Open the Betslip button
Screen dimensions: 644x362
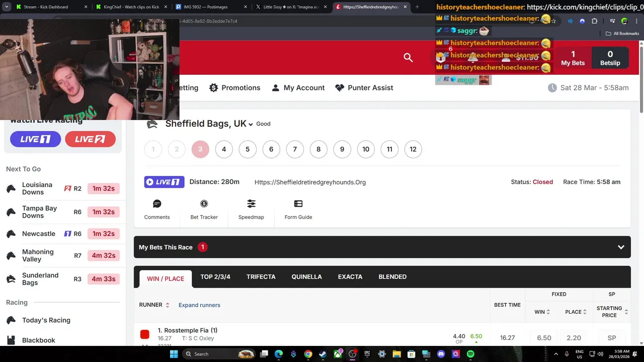point(610,58)
